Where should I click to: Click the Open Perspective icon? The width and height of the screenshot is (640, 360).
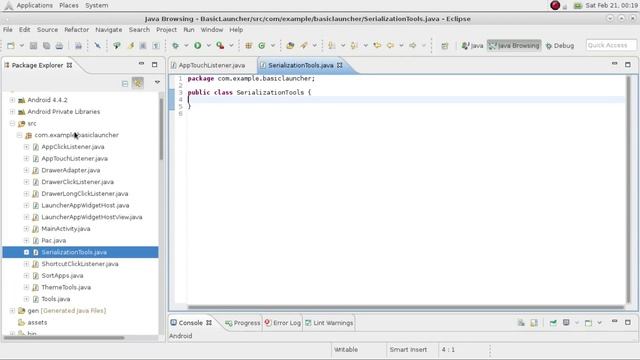point(445,46)
